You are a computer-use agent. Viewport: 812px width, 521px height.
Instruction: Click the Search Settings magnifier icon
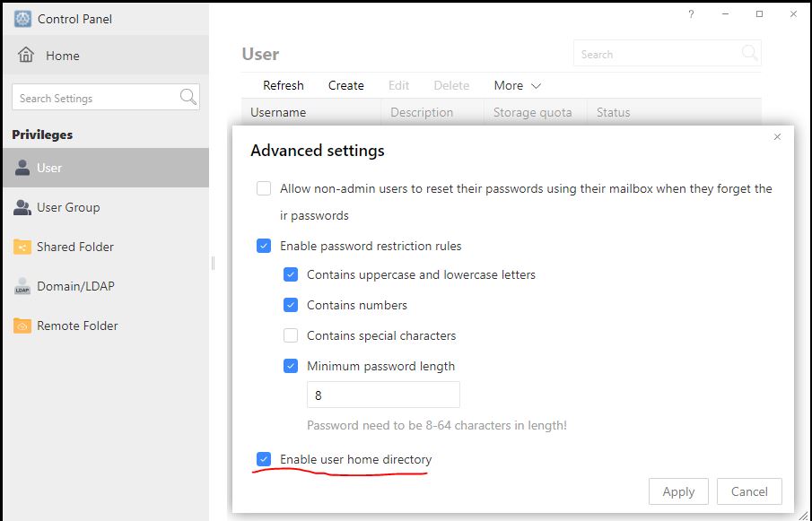[x=188, y=97]
